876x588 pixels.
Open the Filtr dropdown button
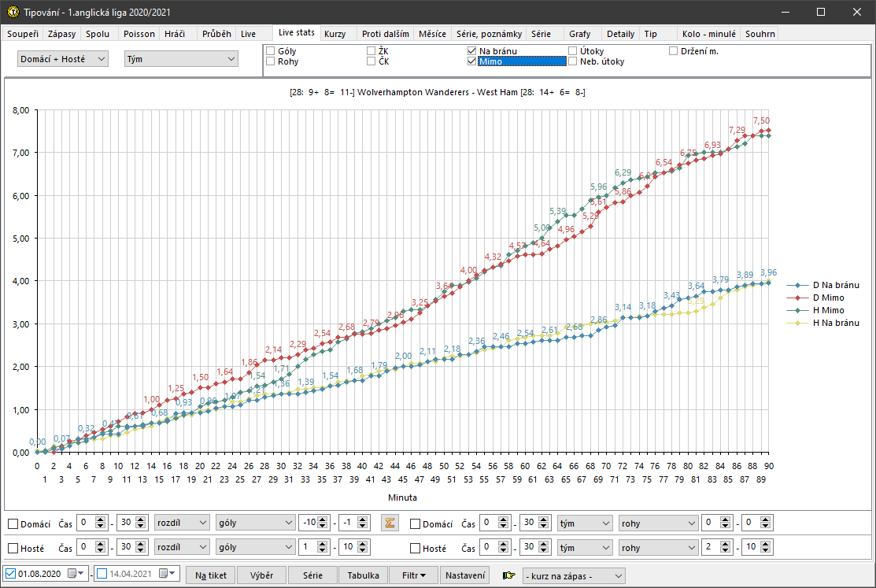[x=413, y=575]
